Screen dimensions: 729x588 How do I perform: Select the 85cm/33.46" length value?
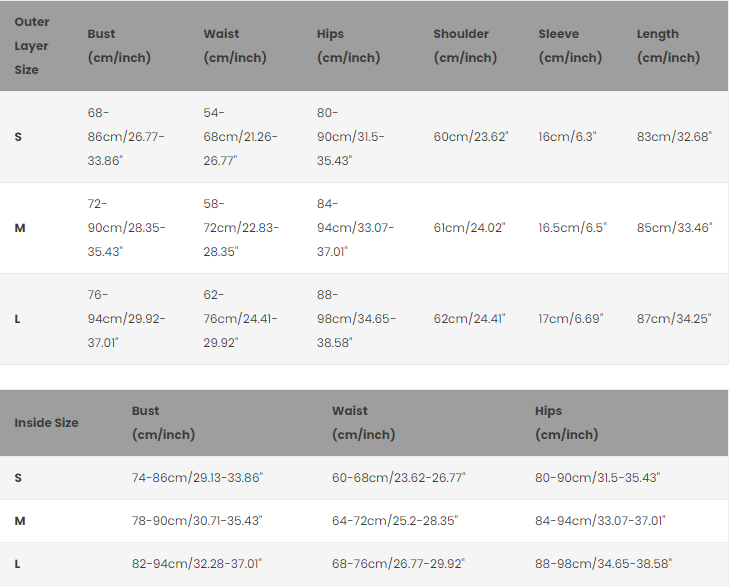[674, 228]
